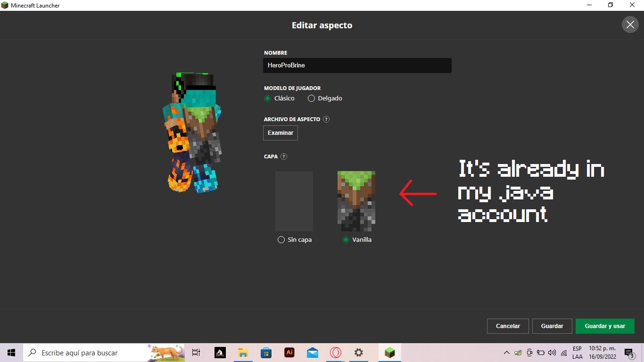Open File Explorer from taskbar
This screenshot has height=362, width=644.
click(x=243, y=353)
